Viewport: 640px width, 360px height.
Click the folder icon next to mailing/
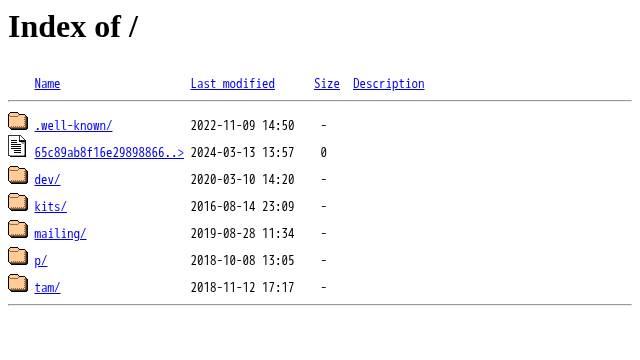[18, 229]
